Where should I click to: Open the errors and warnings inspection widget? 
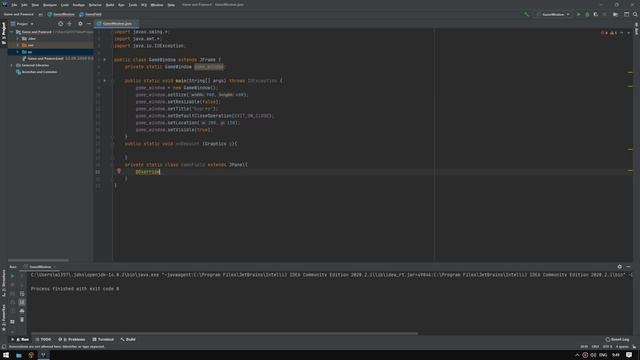(x=609, y=33)
